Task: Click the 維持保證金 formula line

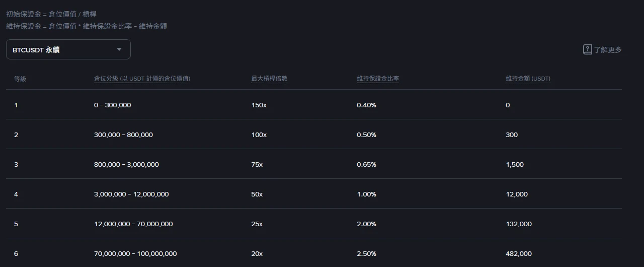Action: point(87,26)
